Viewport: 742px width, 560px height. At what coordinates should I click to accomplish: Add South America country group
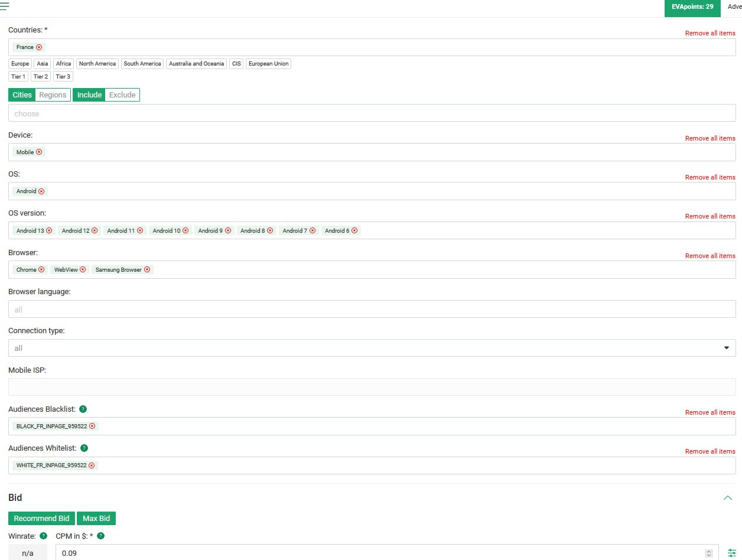coord(142,64)
